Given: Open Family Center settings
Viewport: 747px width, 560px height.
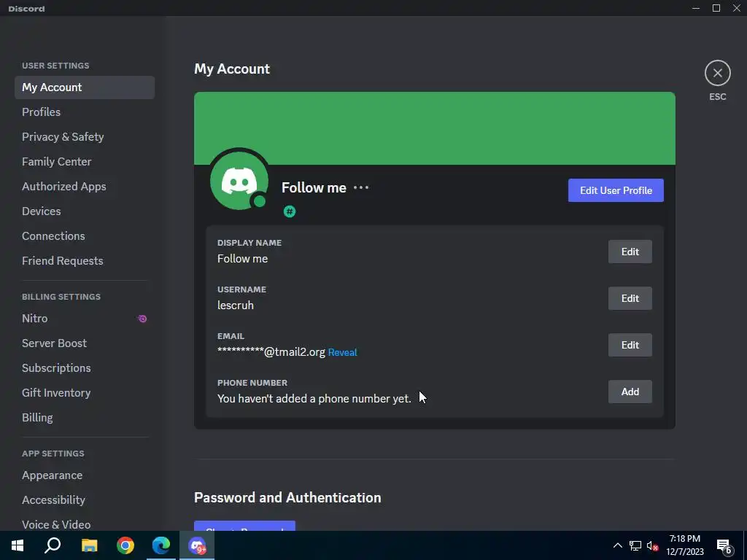Looking at the screenshot, I should (85, 161).
